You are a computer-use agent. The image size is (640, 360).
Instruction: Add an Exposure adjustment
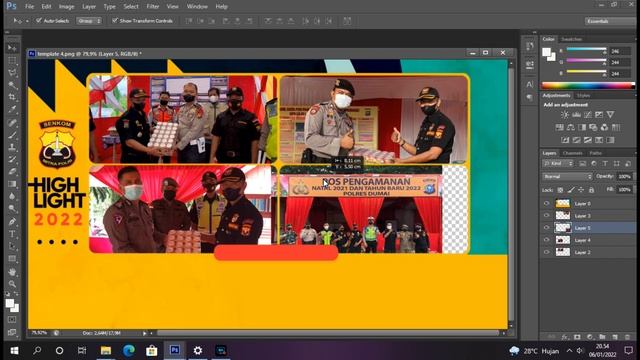pyautogui.click(x=599, y=115)
